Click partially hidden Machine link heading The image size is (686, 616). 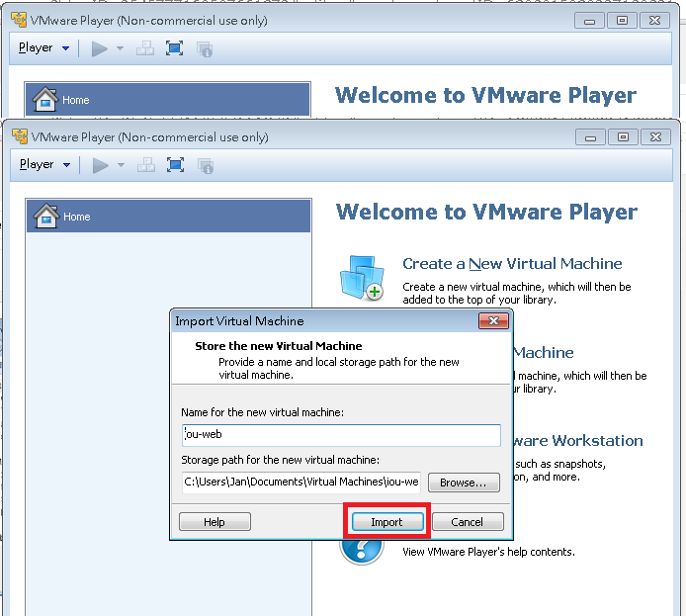[x=544, y=353]
